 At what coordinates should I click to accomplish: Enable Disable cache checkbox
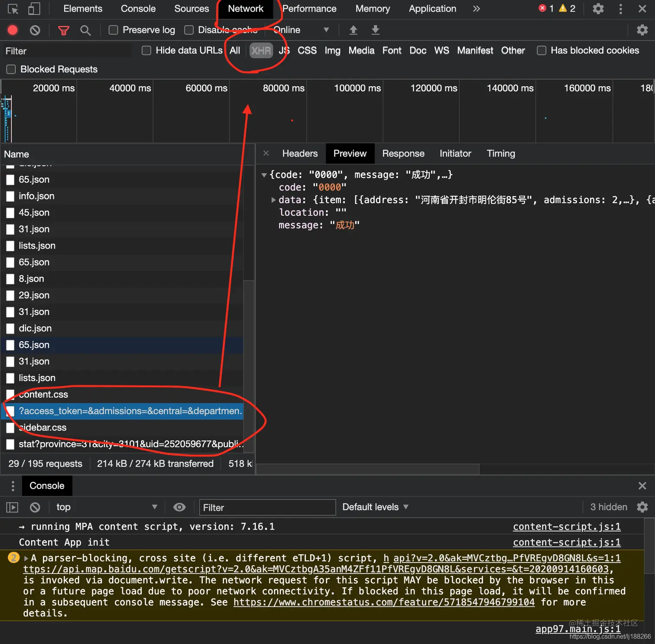(189, 30)
